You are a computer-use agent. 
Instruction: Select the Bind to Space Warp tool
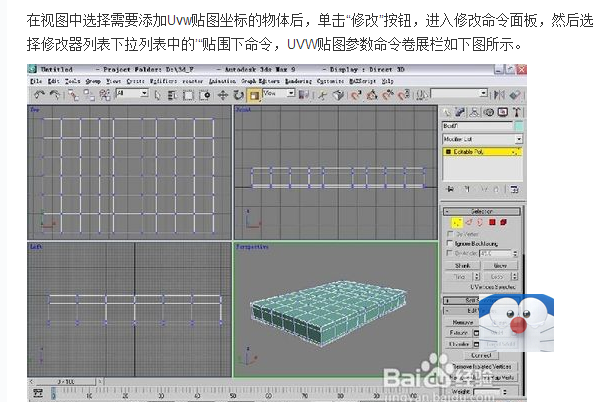click(x=104, y=95)
